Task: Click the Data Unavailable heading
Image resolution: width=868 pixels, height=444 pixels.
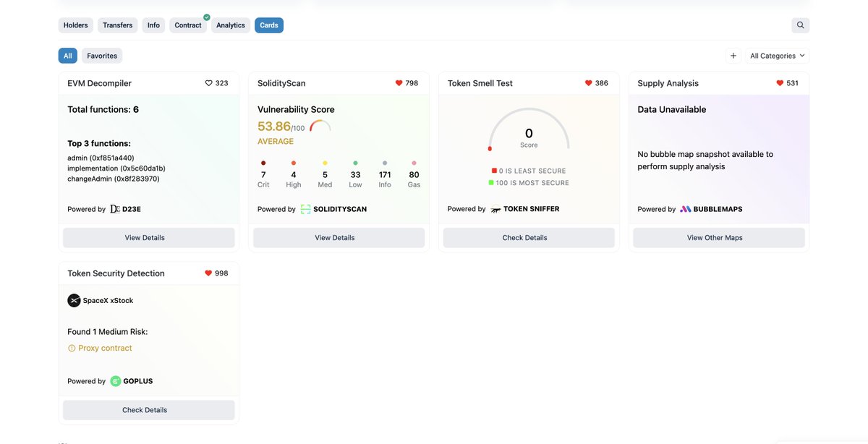Action: pyautogui.click(x=672, y=110)
